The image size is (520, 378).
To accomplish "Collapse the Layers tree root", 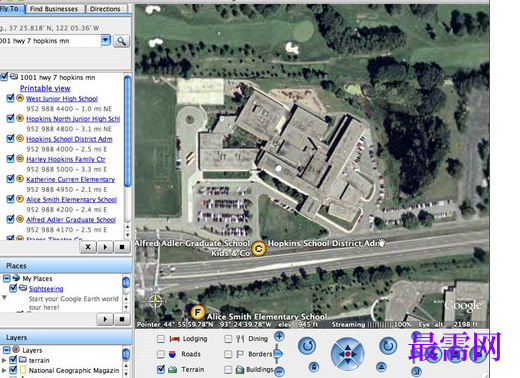I will coord(6,350).
